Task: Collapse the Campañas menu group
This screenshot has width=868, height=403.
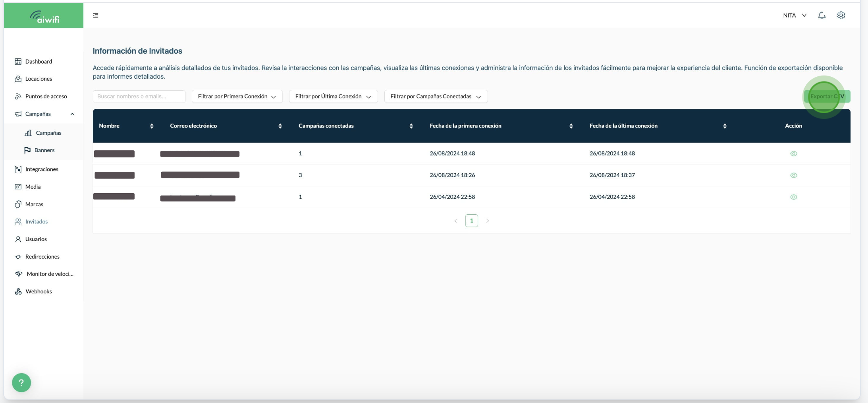Action: click(x=72, y=114)
